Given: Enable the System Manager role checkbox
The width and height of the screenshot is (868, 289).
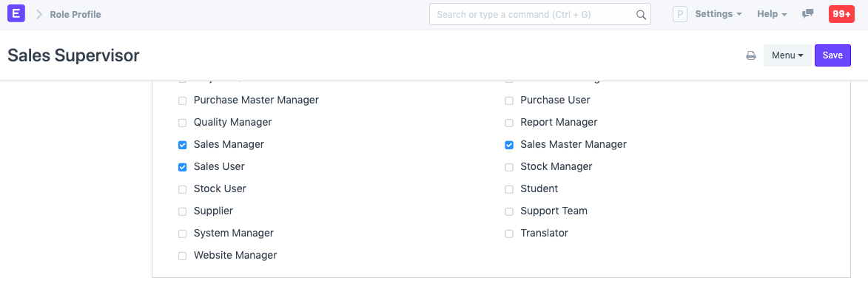Looking at the screenshot, I should pyautogui.click(x=182, y=234).
